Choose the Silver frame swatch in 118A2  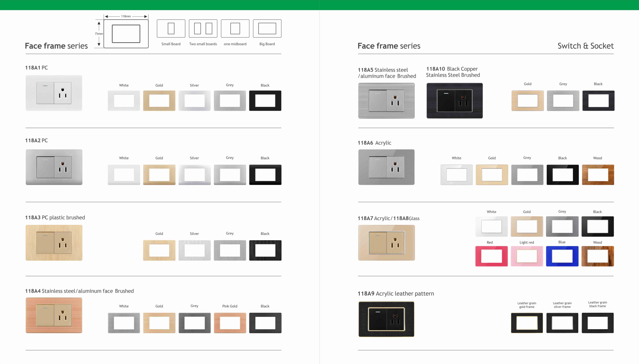tap(194, 175)
